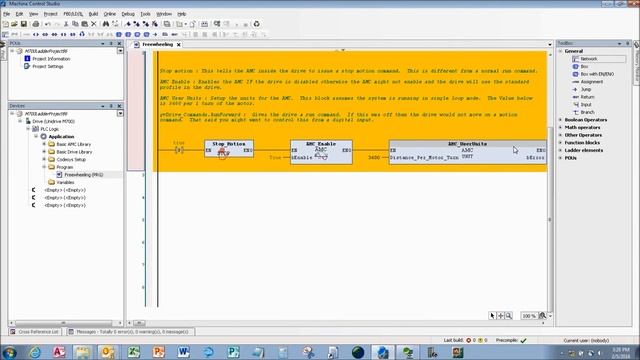Open Internet Explorer from the taskbar
Image resolution: width=640 pixels, height=360 pixels.
(35, 352)
